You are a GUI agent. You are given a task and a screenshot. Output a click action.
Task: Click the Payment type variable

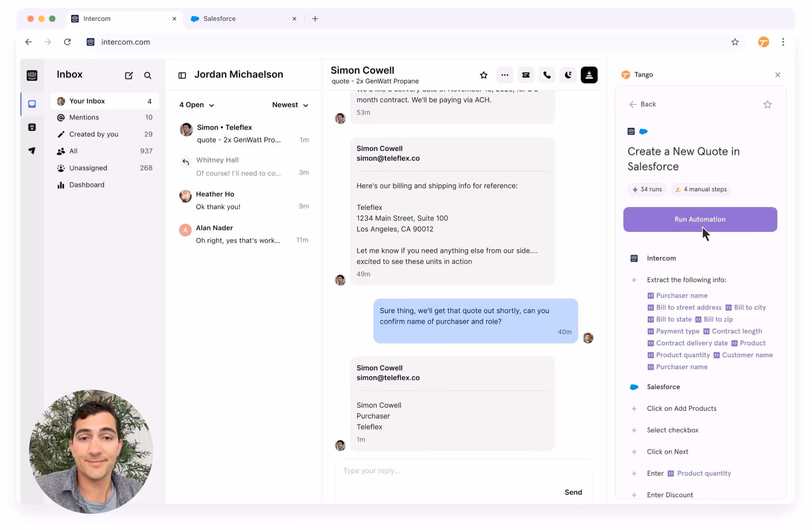(673, 331)
